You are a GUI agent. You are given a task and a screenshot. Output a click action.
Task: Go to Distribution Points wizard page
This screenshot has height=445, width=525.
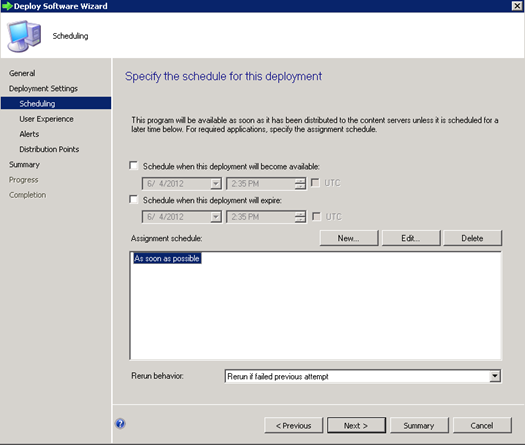(49, 149)
